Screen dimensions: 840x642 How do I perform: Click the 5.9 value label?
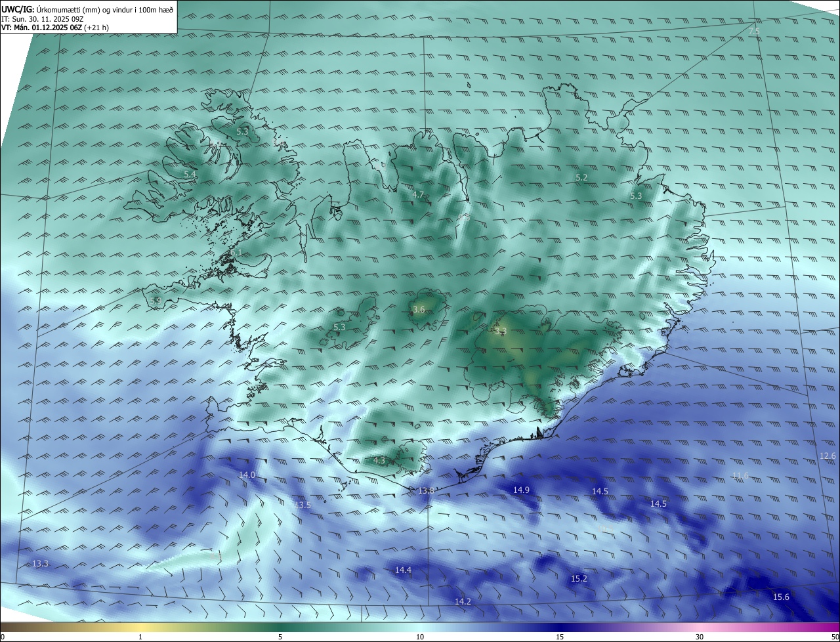156,301
